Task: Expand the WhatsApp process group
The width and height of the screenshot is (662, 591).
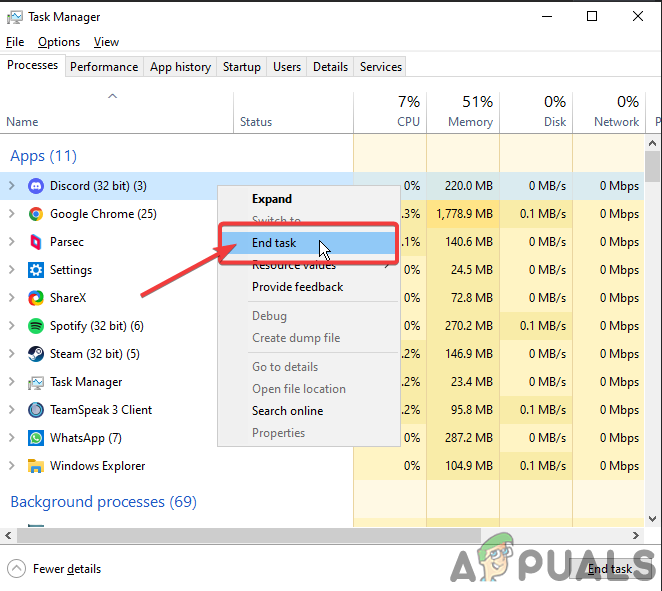Action: (12, 438)
